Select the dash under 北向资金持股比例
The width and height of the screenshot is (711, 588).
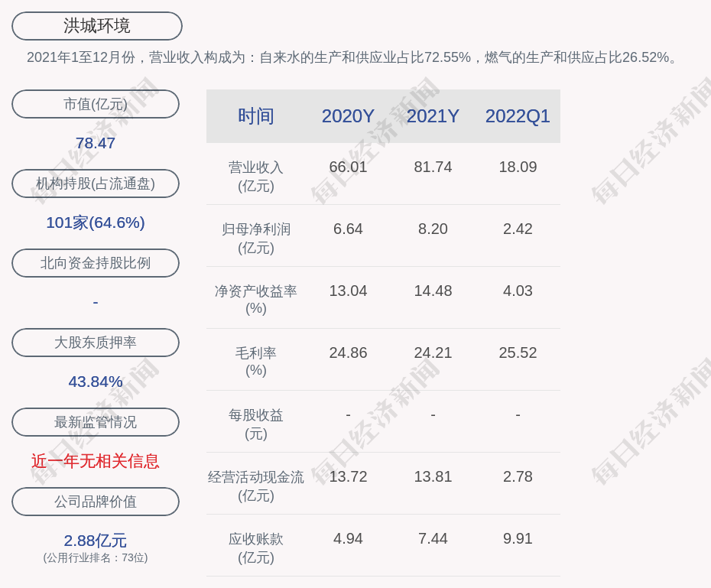click(x=96, y=302)
